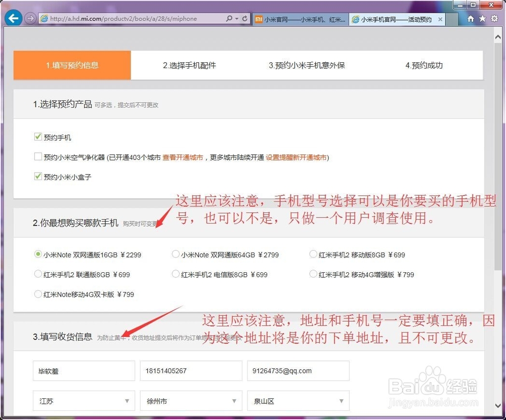This screenshot has width=506, height=420.
Task: Click the browser forward arrow button
Action: click(x=30, y=18)
